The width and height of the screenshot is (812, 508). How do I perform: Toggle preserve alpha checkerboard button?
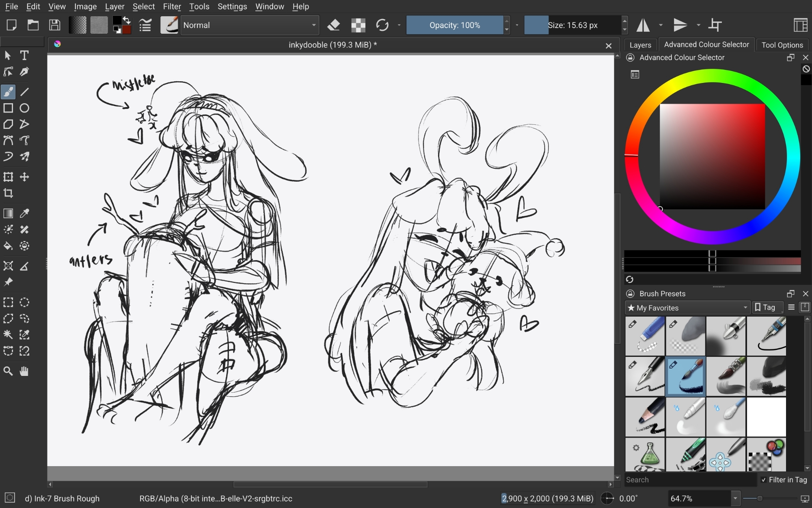tap(358, 25)
